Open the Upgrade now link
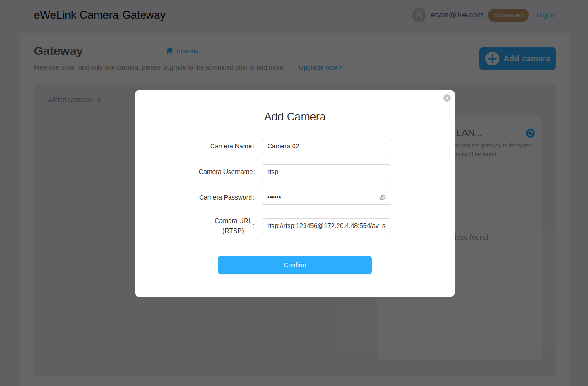Viewport: 588px width, 386px height. 321,67
